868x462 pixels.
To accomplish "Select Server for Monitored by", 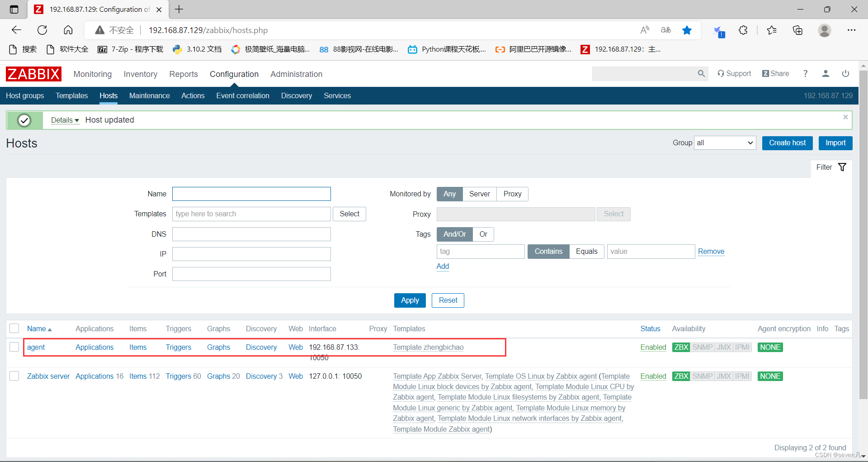I will (480, 194).
